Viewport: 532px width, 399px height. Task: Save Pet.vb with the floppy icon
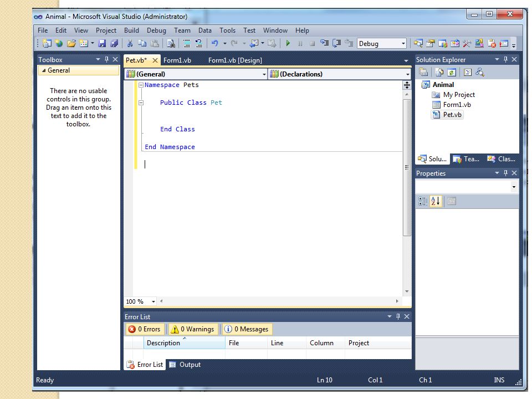[x=102, y=43]
